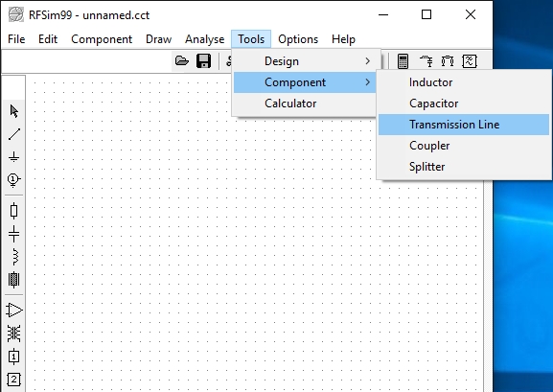Viewport: 553px width, 392px height.
Task: Select the pointer arrow tool
Action: (x=14, y=111)
